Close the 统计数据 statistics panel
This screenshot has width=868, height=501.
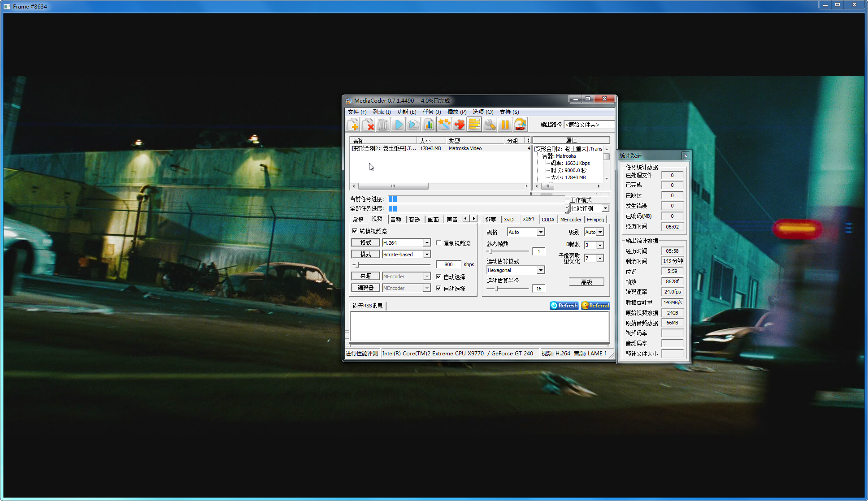[686, 155]
